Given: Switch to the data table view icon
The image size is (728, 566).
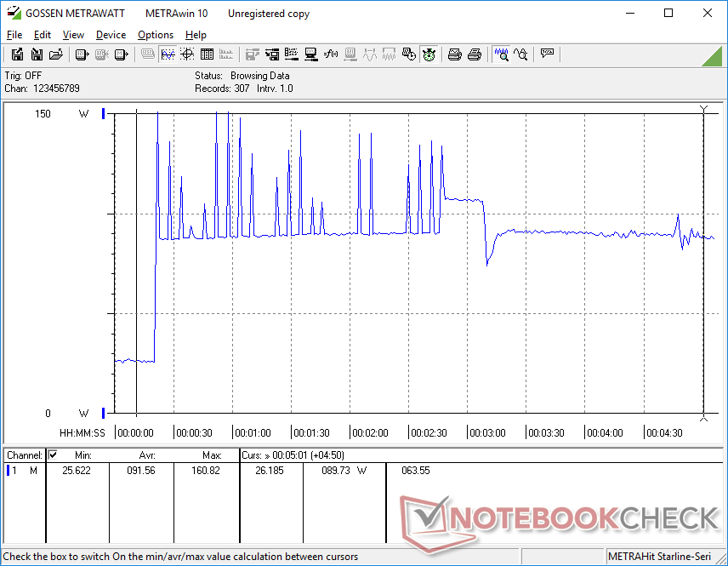Looking at the screenshot, I should (x=207, y=54).
